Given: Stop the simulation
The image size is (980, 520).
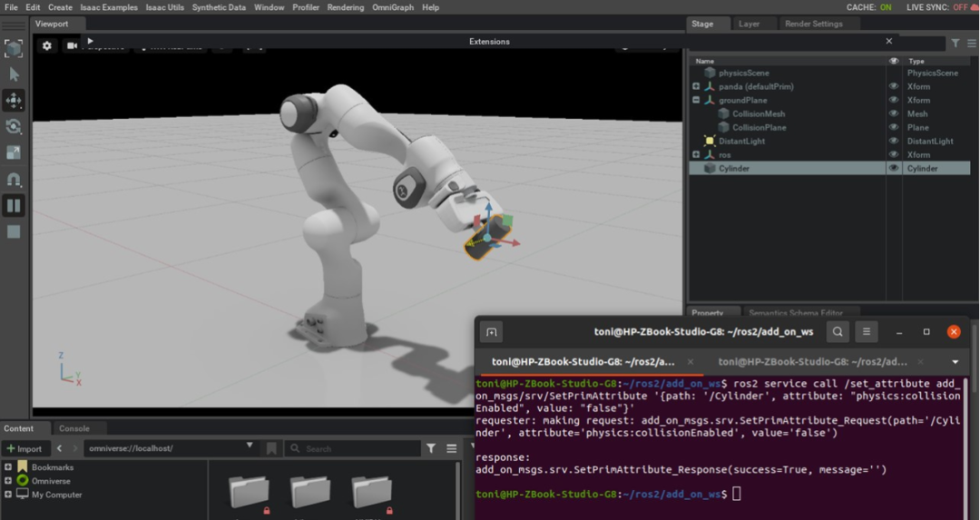Looking at the screenshot, I should 14,232.
